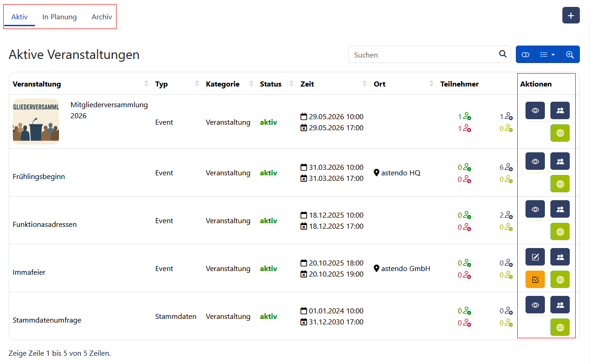The image size is (590, 364).
Task: Sort table by Veranstaltung column
Action: [37, 84]
